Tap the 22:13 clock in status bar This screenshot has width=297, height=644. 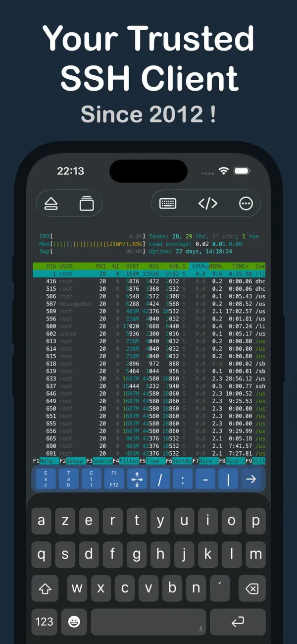coord(70,171)
